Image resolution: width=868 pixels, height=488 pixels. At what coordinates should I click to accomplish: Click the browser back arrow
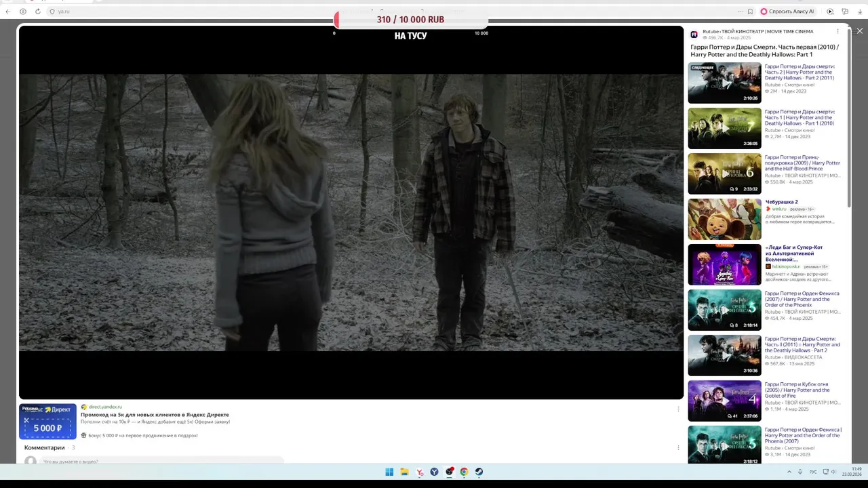pos(7,12)
